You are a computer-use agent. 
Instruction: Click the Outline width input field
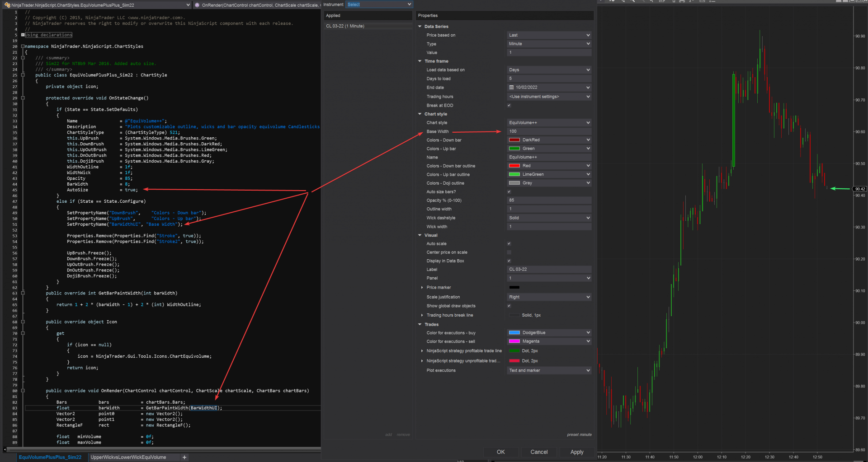[549, 209]
